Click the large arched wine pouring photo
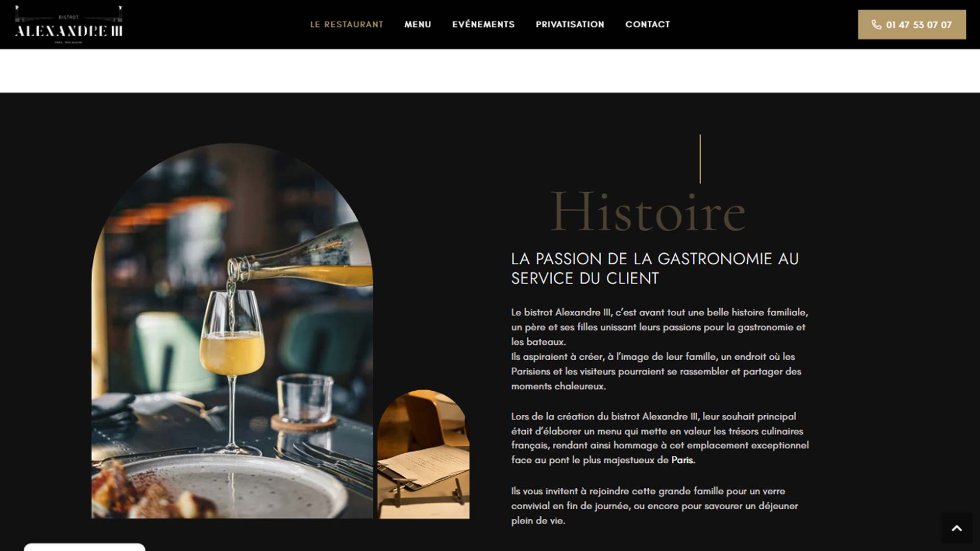Screen dimensions: 980x551 [232, 331]
